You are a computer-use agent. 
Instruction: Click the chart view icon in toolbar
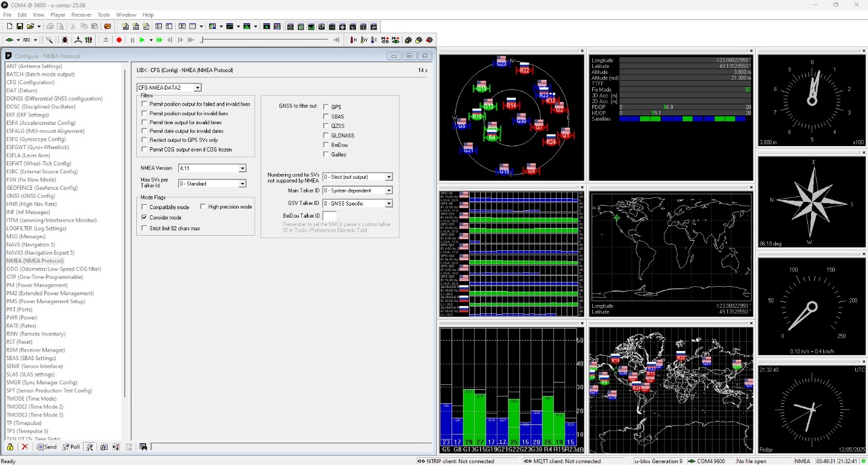click(230, 26)
